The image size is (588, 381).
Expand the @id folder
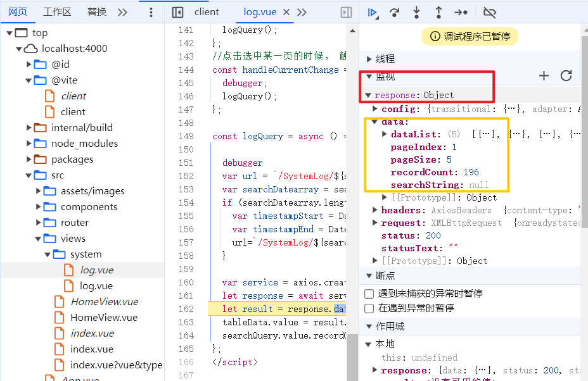[x=29, y=65]
